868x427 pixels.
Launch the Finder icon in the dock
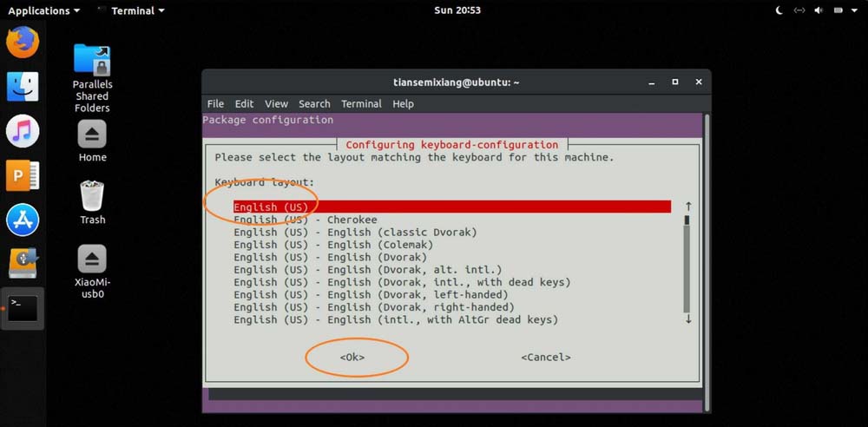23,87
